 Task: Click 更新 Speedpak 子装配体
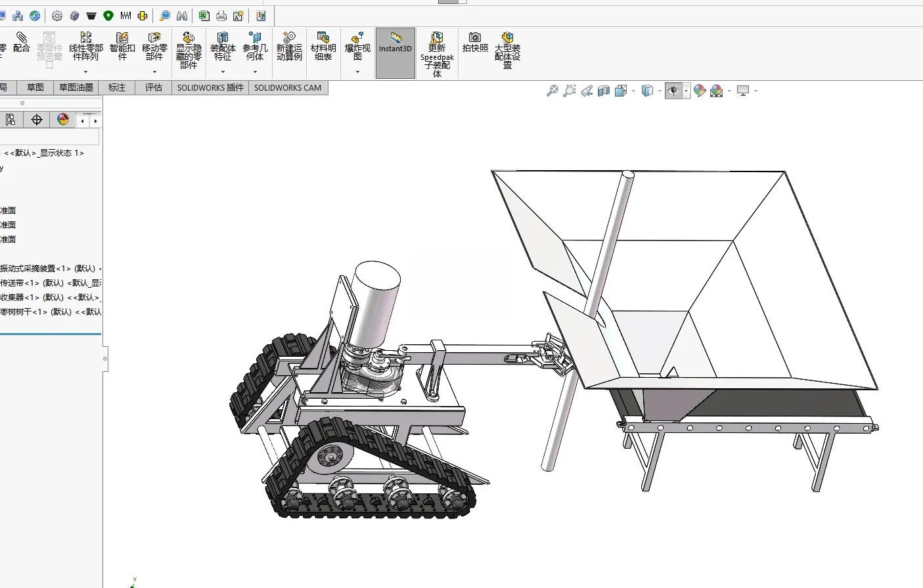(x=437, y=55)
